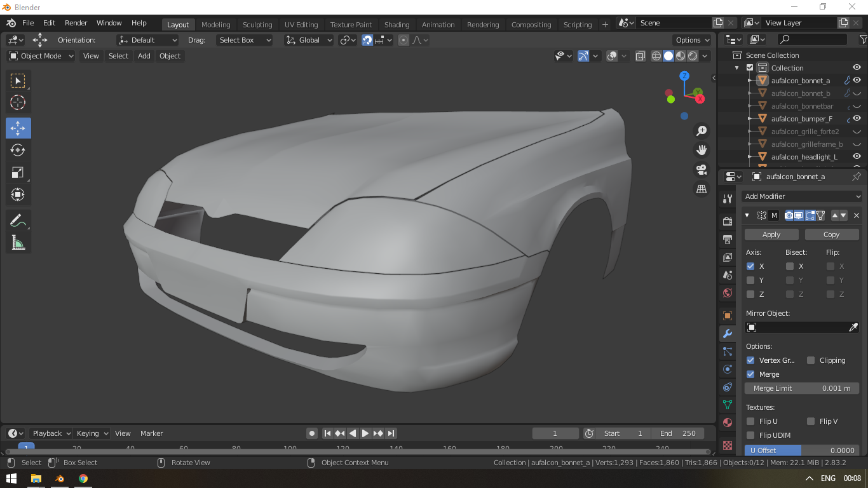Copy the Mirror modifier
Viewport: 868px width, 488px height.
click(x=832, y=234)
